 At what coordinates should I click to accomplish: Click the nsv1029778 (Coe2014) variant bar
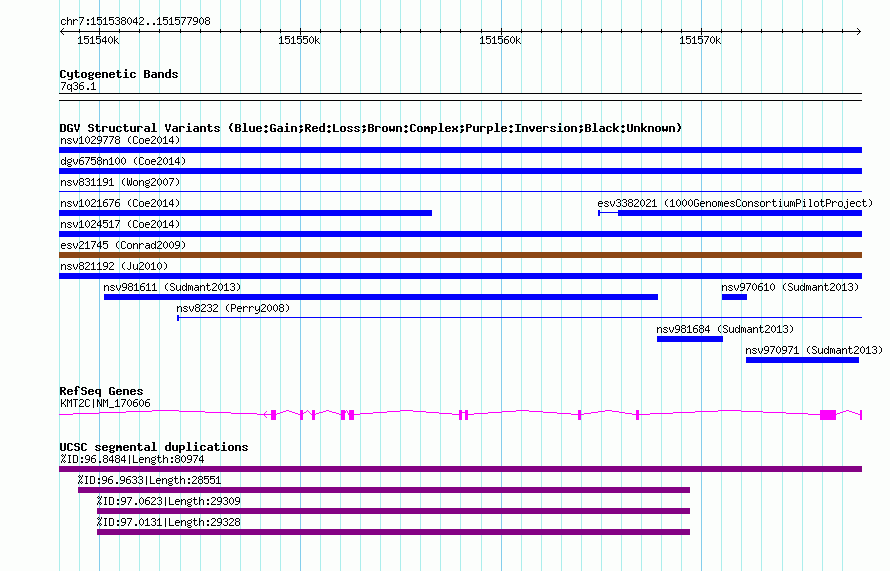(460, 150)
